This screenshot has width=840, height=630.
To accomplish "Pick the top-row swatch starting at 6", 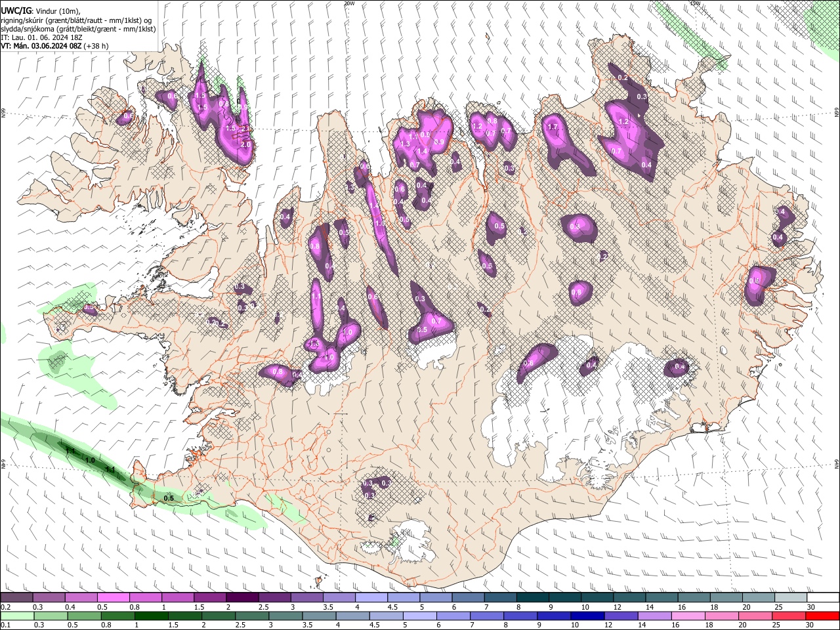I will [x=468, y=597].
